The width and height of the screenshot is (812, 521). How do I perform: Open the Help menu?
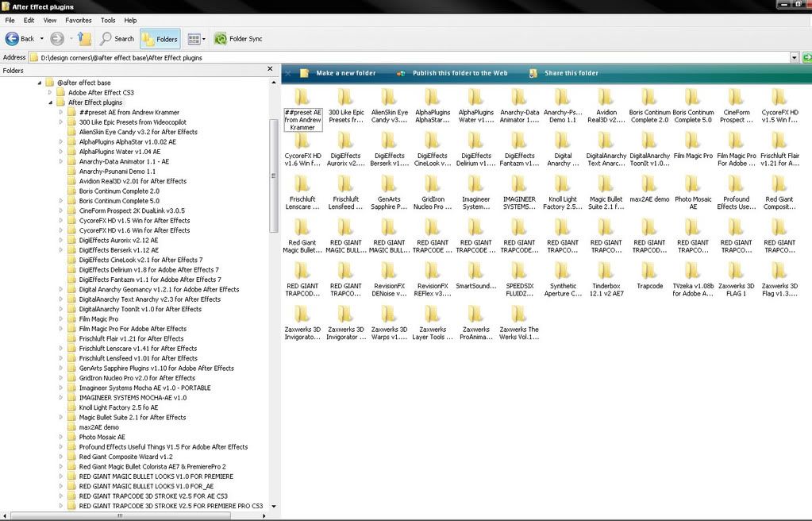(x=130, y=20)
